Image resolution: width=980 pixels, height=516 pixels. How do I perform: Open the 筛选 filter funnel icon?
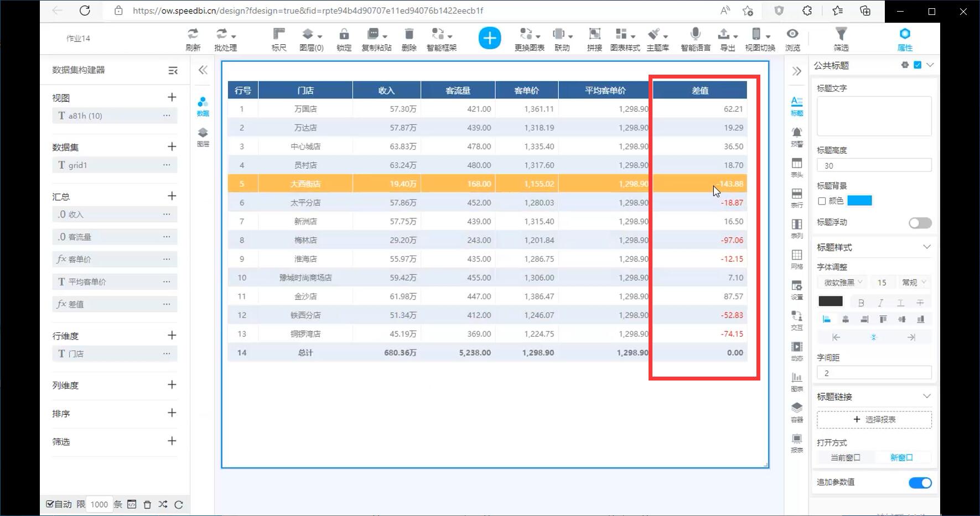tap(841, 39)
